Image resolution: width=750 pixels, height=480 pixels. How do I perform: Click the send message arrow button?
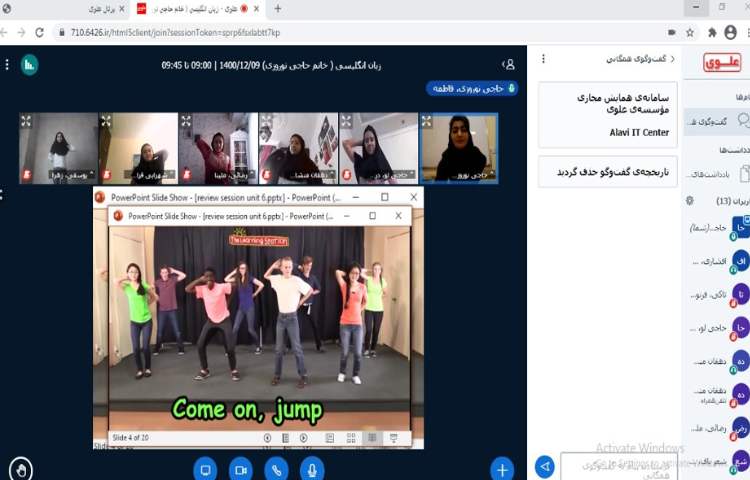click(x=545, y=466)
